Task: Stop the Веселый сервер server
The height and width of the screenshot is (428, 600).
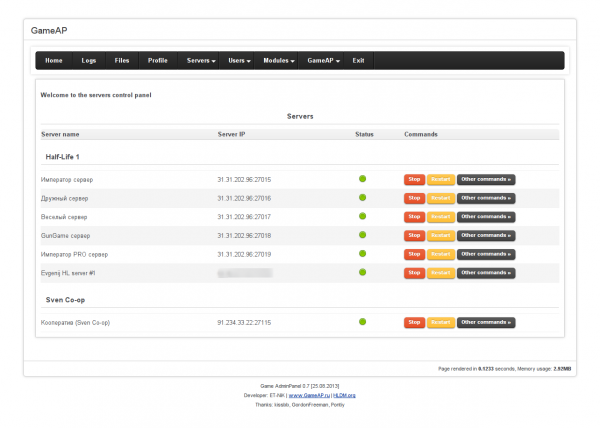Action: tap(414, 217)
